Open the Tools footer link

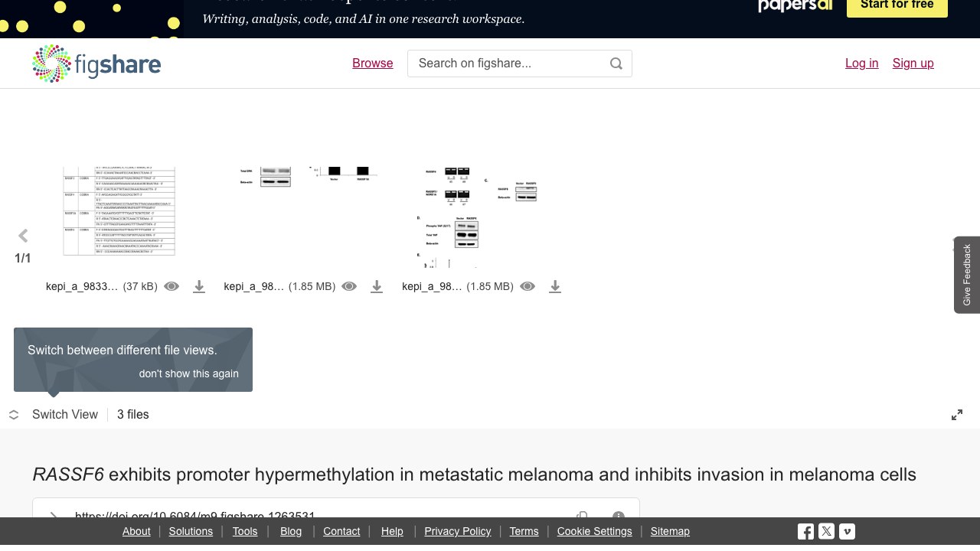coord(245,531)
